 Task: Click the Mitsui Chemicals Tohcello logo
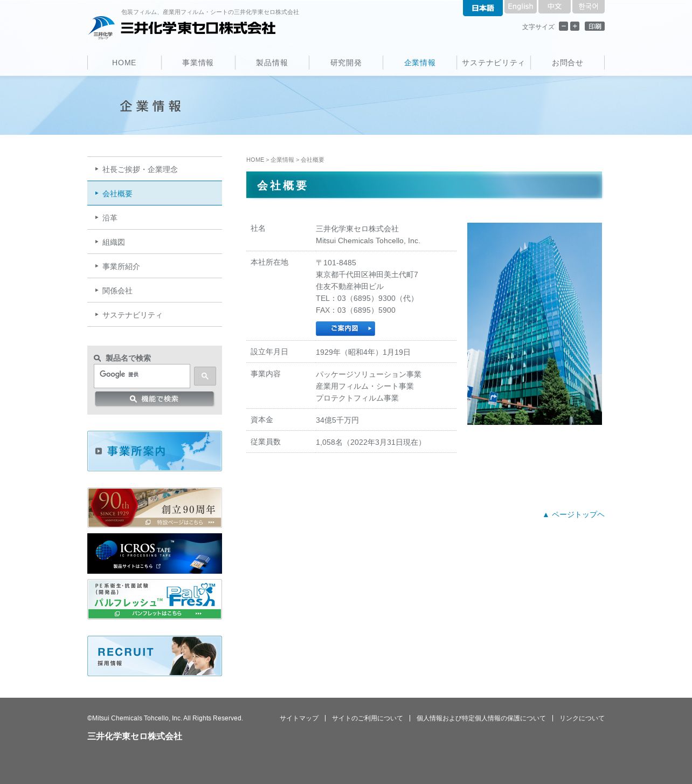[x=182, y=27]
